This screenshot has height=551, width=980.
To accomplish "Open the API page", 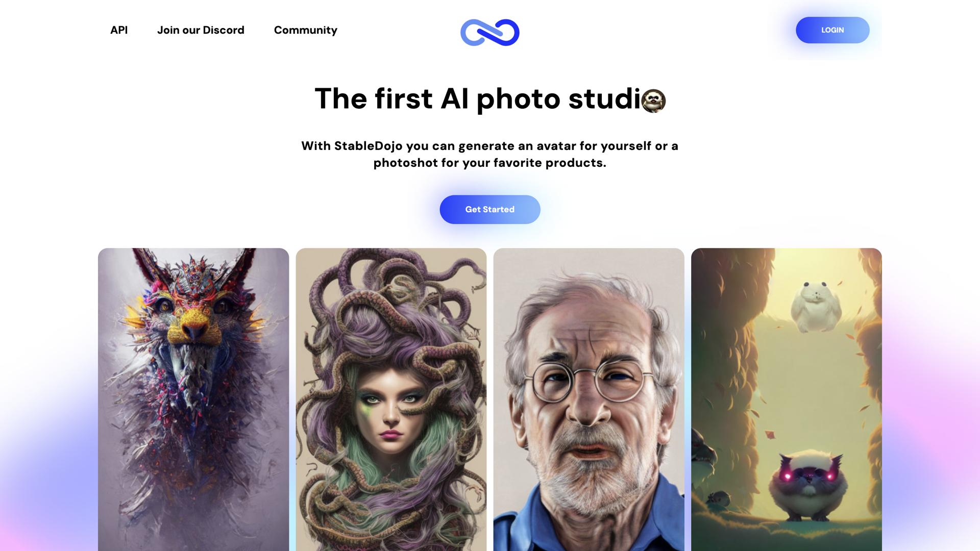I will 119,30.
